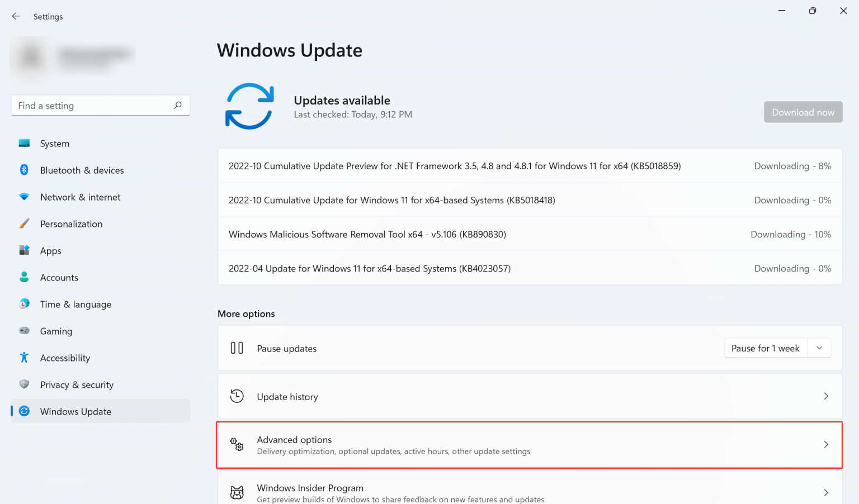The width and height of the screenshot is (859, 504).
Task: Click the Accounts person icon
Action: 24,277
